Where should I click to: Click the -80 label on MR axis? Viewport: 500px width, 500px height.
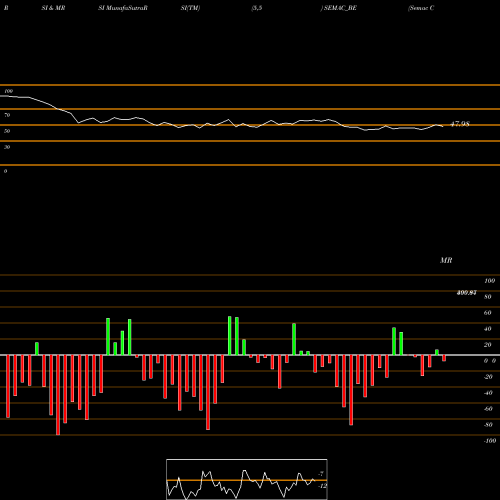pos(488,425)
